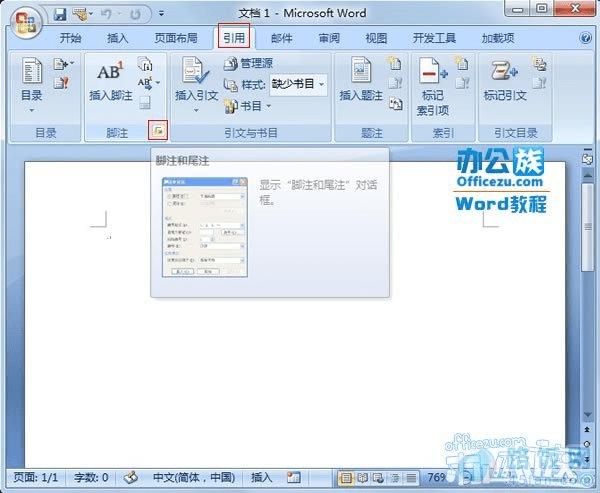Screen dimensions: 600x493
Task: Click 插入引文 insert citation button
Action: tap(196, 85)
